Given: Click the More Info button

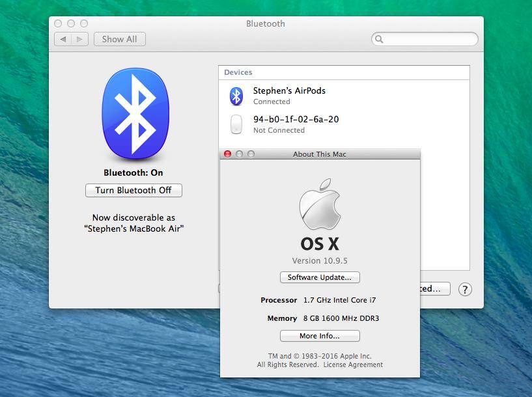Looking at the screenshot, I should click(x=320, y=336).
